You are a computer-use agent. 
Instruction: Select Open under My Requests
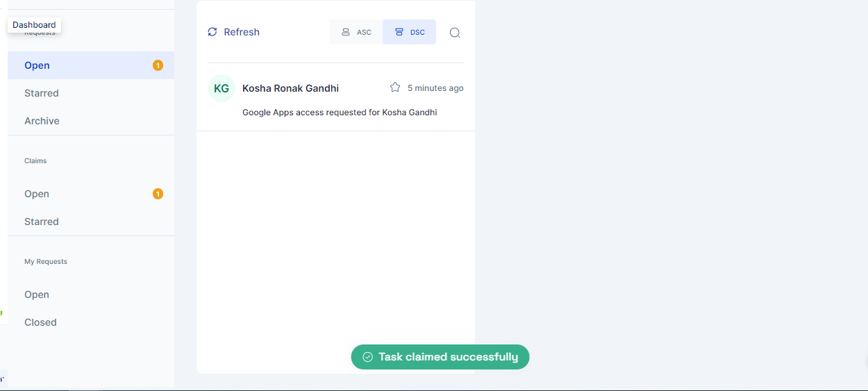click(x=37, y=294)
